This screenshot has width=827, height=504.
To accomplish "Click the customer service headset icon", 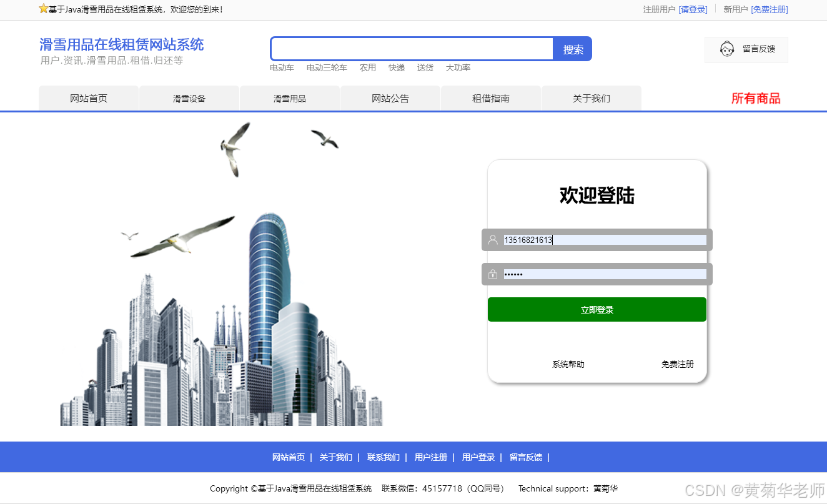I will click(727, 49).
